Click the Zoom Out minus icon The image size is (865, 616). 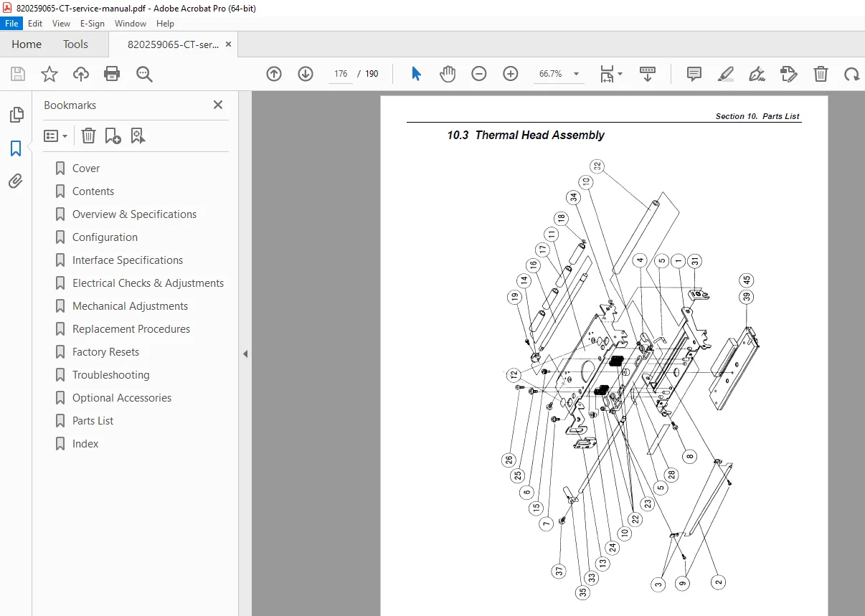pyautogui.click(x=479, y=74)
